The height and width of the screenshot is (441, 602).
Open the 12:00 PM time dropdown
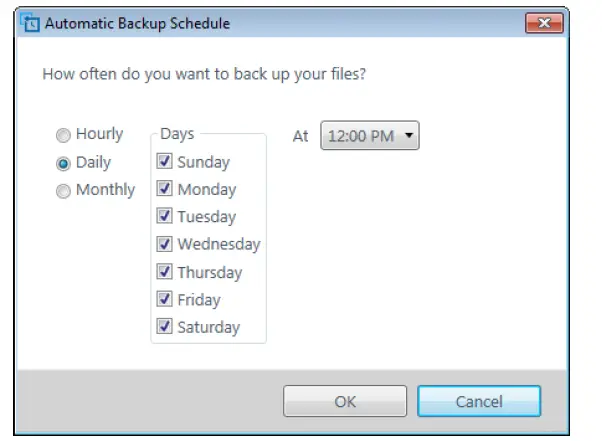(362, 136)
